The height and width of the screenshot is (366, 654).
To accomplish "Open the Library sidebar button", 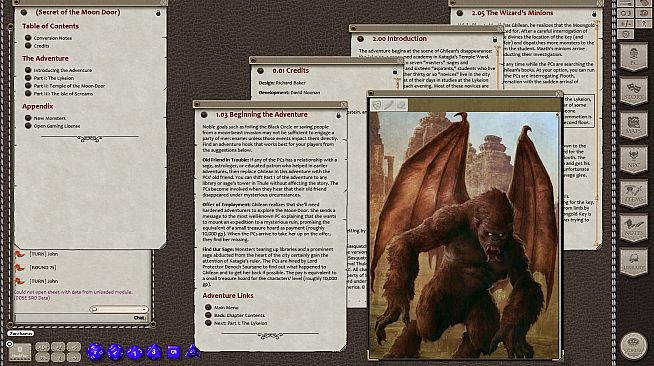I will tap(634, 262).
